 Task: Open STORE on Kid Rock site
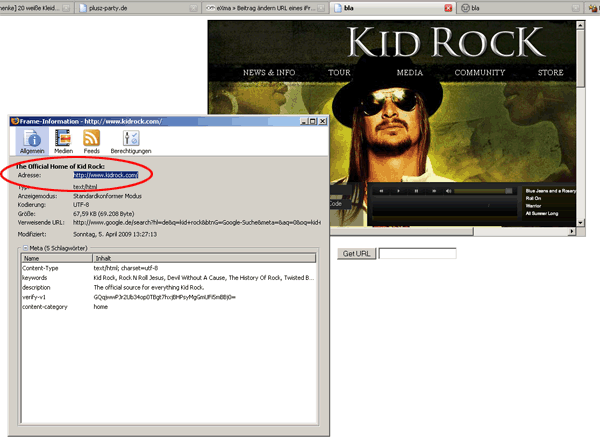551,72
